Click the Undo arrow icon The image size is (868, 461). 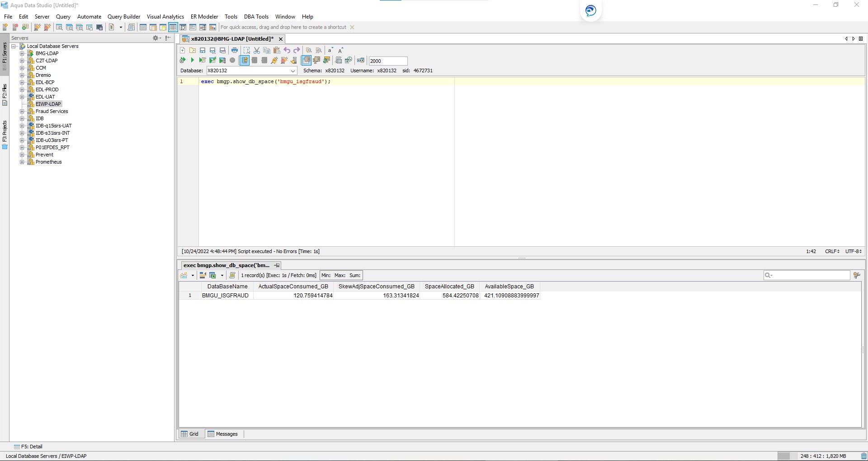click(287, 50)
